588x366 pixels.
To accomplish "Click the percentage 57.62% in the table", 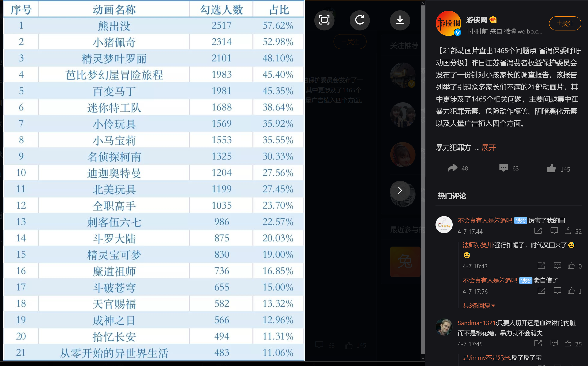I will pos(278,25).
